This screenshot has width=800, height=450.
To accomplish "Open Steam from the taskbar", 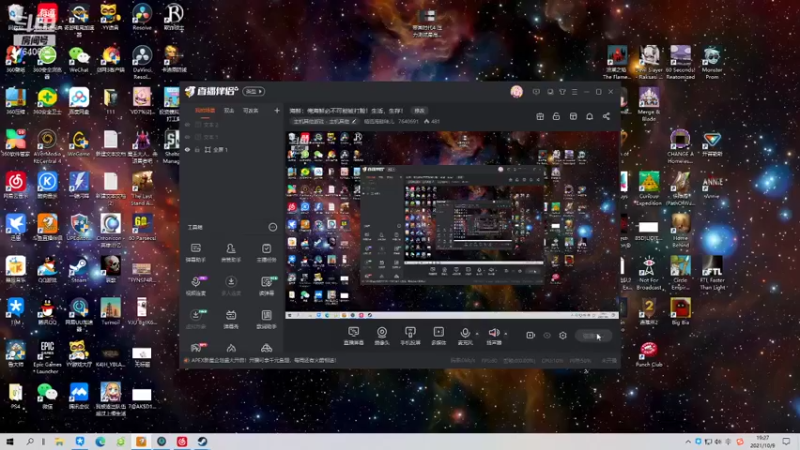I will [203, 441].
